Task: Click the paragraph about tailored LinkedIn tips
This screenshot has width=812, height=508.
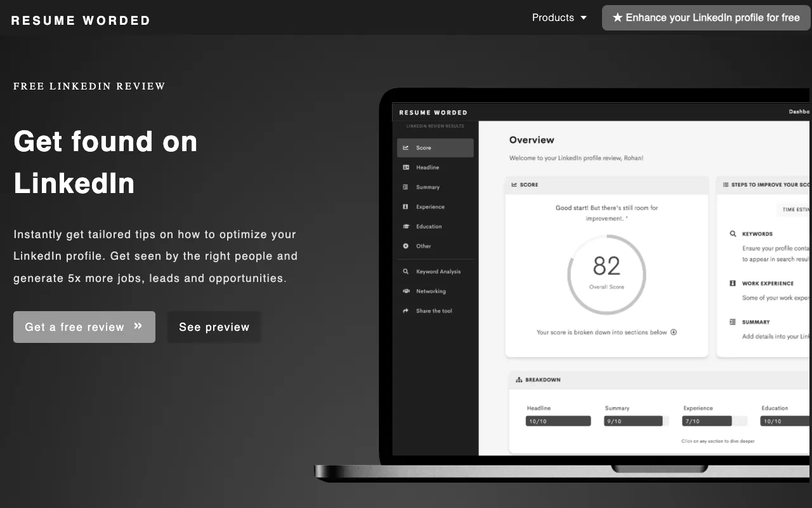Action: (155, 256)
